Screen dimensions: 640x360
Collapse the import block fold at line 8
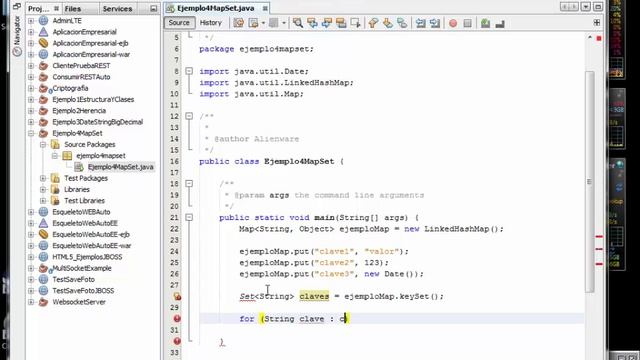(189, 71)
